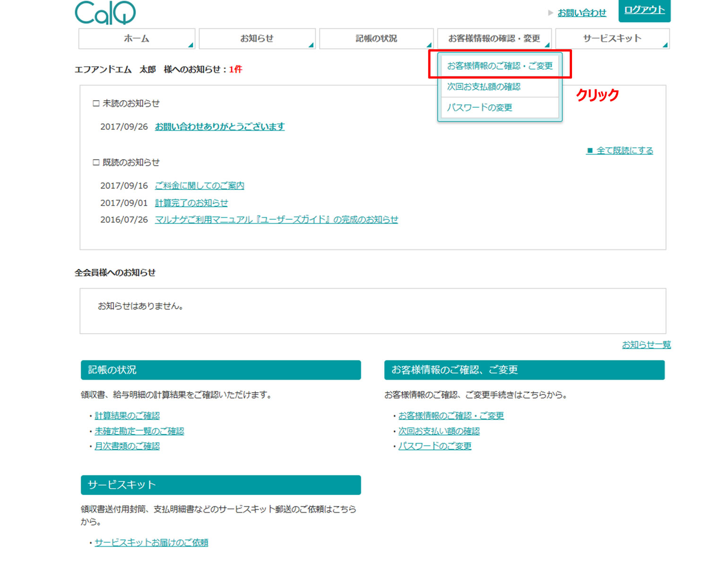Open 次回お支払い額の確認 link
728x567 pixels.
point(439,431)
